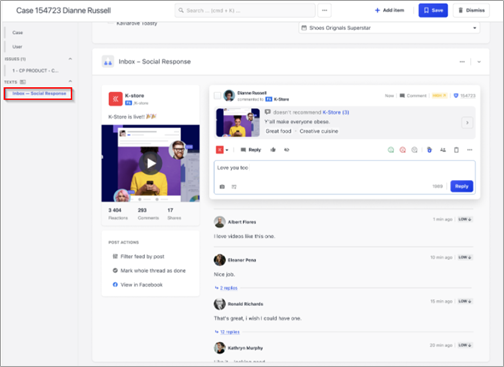Open LOW priority dropdown on Eleanor Pena comment
Viewport: 504px width, 367px height.
pyautogui.click(x=465, y=257)
